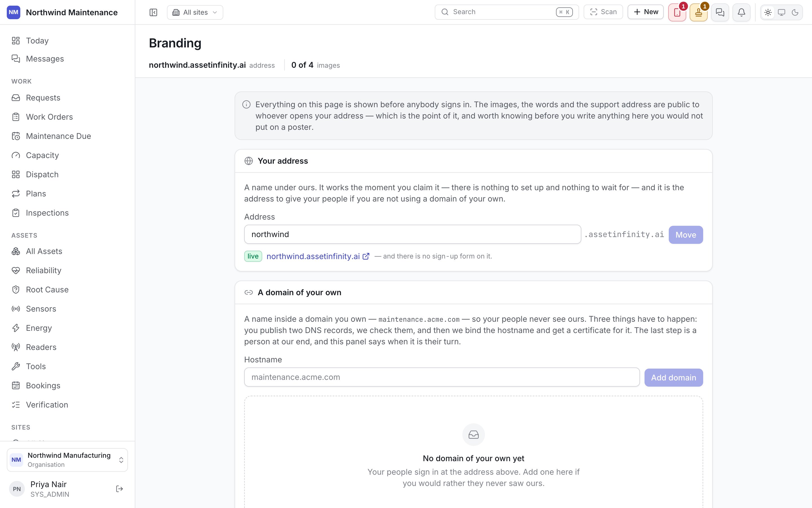Image resolution: width=812 pixels, height=508 pixels.
Task: Open Root Cause analysis
Action: pos(67,290)
